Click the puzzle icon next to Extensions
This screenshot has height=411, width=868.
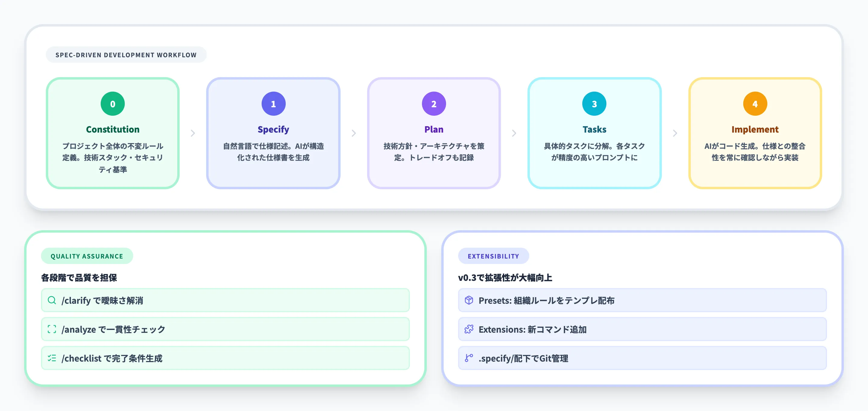469,329
